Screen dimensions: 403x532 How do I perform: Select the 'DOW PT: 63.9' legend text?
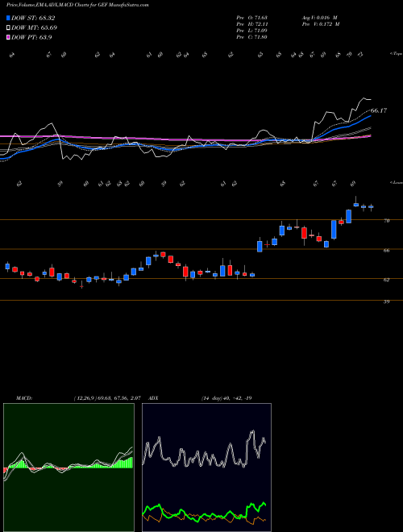(x=31, y=37)
